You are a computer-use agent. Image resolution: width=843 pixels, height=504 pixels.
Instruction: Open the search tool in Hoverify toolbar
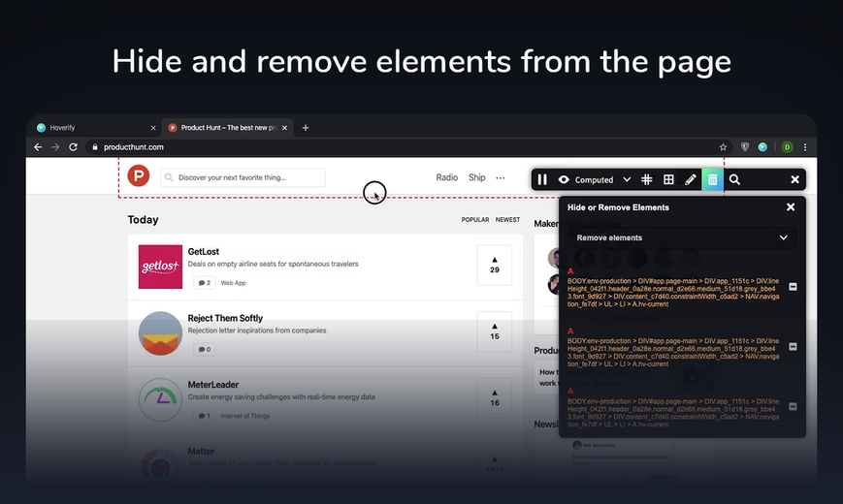734,179
